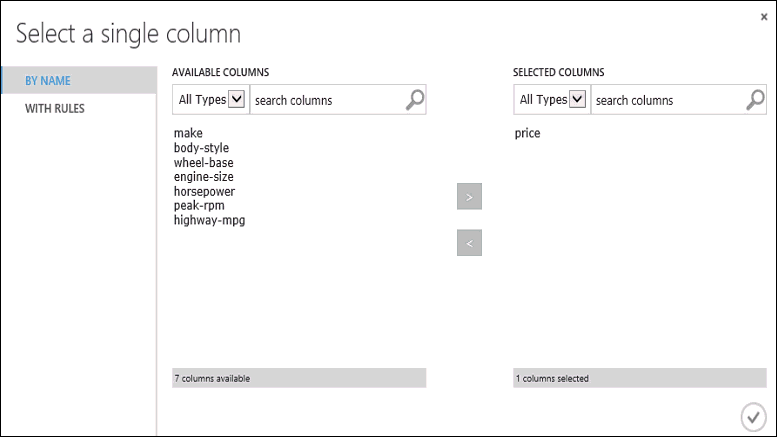Select the make column
The width and height of the screenshot is (777, 437).
point(188,133)
